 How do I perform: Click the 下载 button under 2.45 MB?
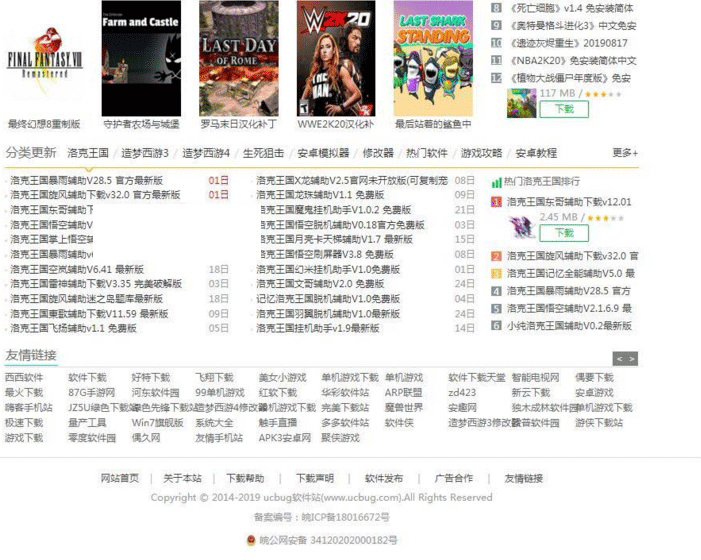pos(564,233)
